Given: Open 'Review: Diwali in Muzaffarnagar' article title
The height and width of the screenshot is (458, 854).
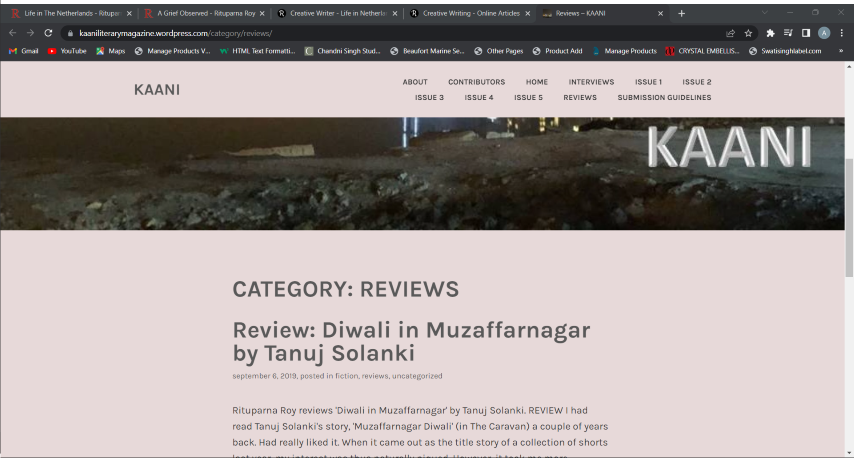Looking at the screenshot, I should 411,341.
